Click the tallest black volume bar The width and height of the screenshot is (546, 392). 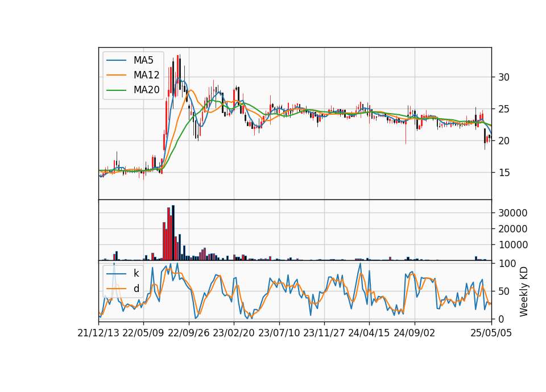point(173,233)
